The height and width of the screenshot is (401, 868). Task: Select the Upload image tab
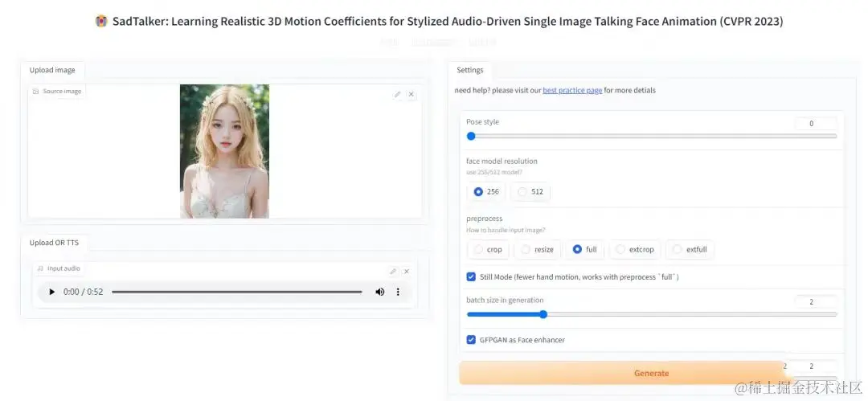coord(52,71)
